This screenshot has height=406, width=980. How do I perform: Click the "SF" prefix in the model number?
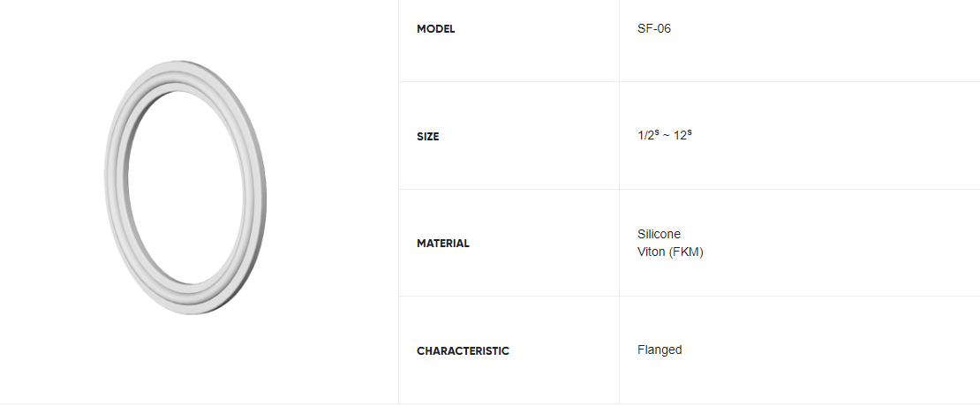point(645,29)
